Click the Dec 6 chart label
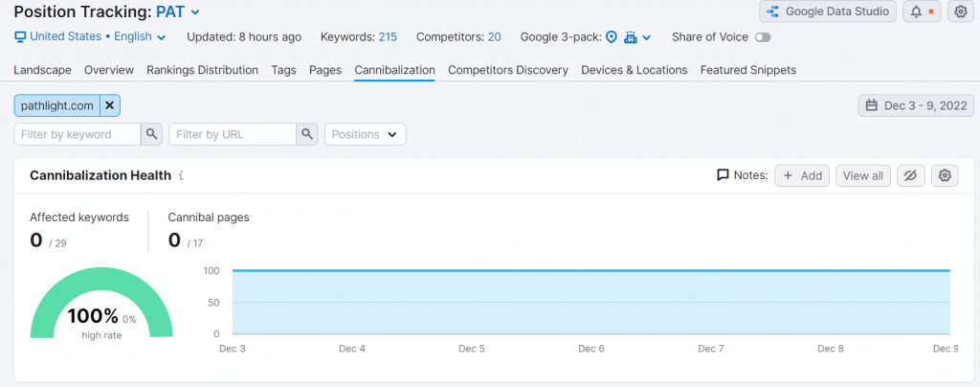 [591, 349]
